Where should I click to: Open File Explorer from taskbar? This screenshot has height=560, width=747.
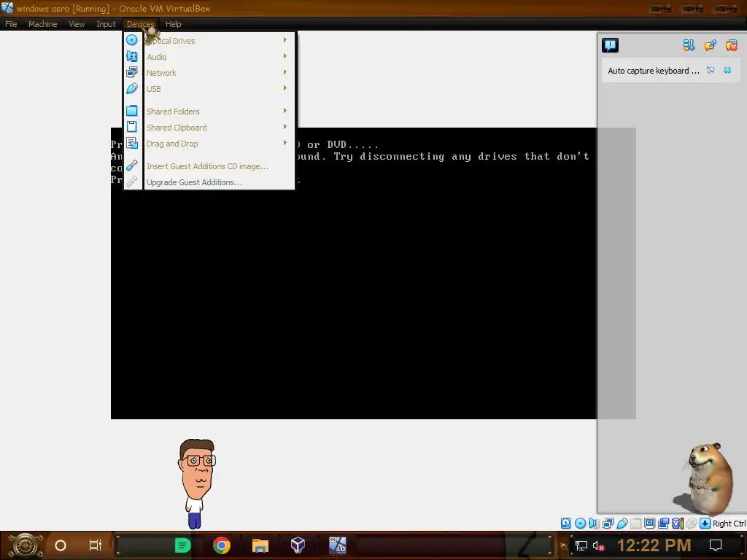click(x=260, y=545)
